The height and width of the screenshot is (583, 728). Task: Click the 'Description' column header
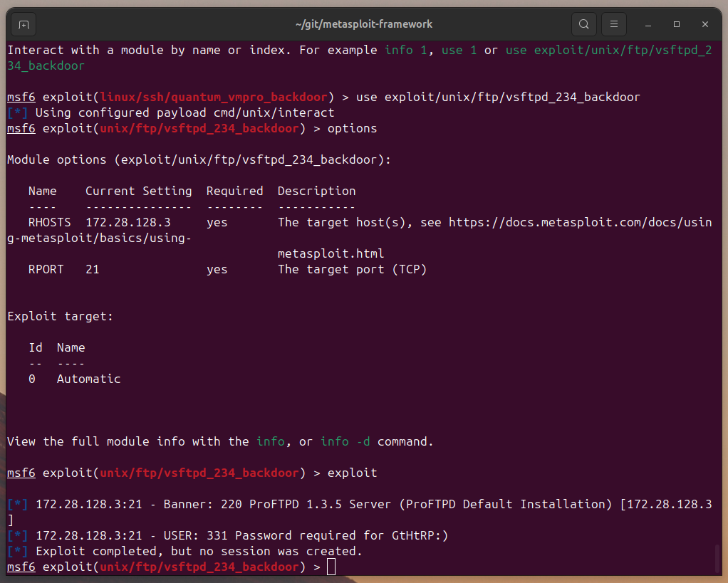(x=317, y=191)
